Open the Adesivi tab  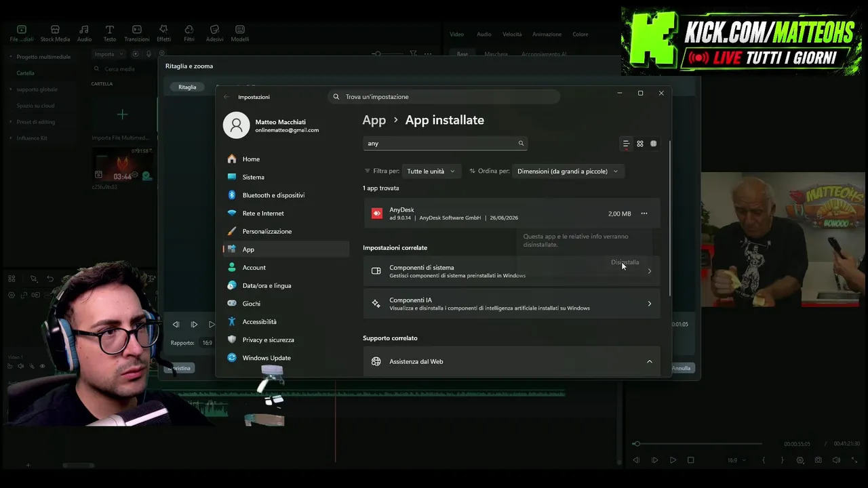coord(214,34)
